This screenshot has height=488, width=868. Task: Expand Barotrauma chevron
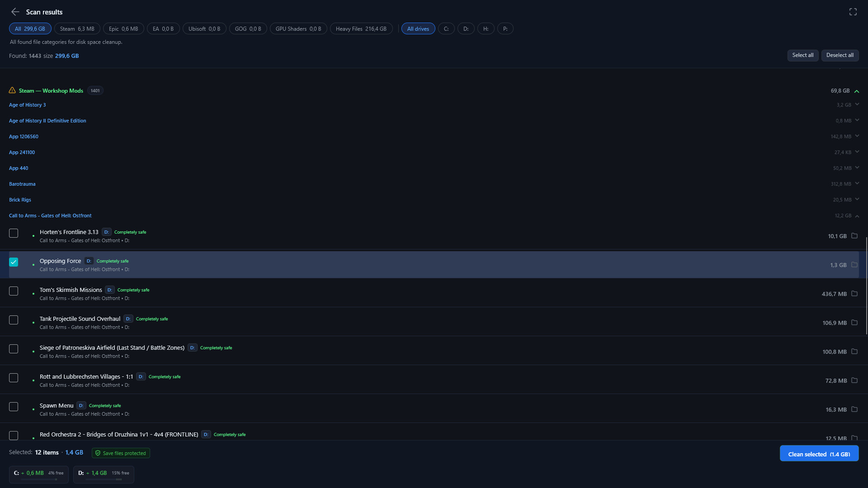coord(857,183)
